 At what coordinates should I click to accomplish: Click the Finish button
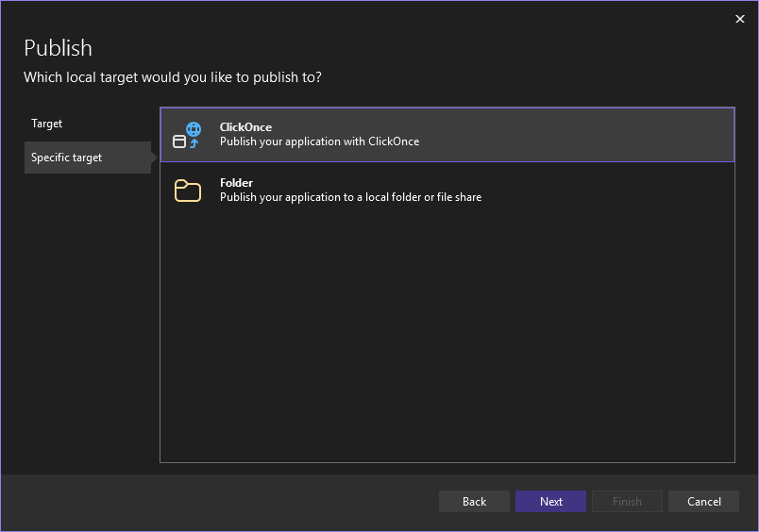(627, 502)
